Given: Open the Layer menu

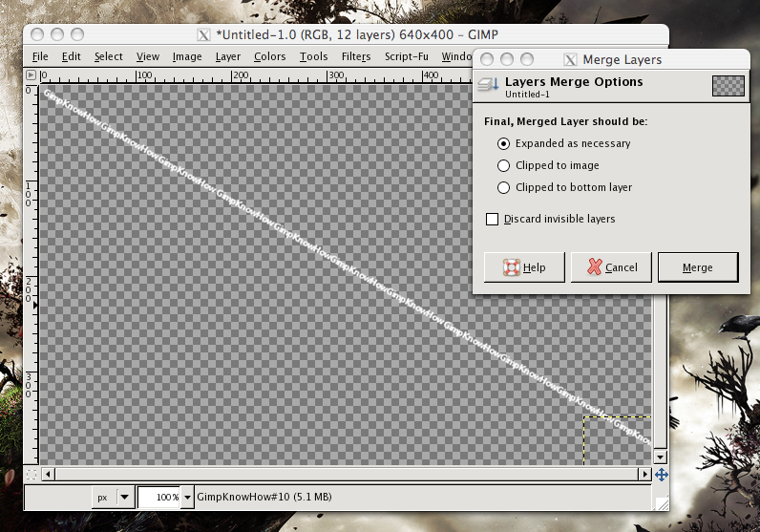Looking at the screenshot, I should point(228,56).
